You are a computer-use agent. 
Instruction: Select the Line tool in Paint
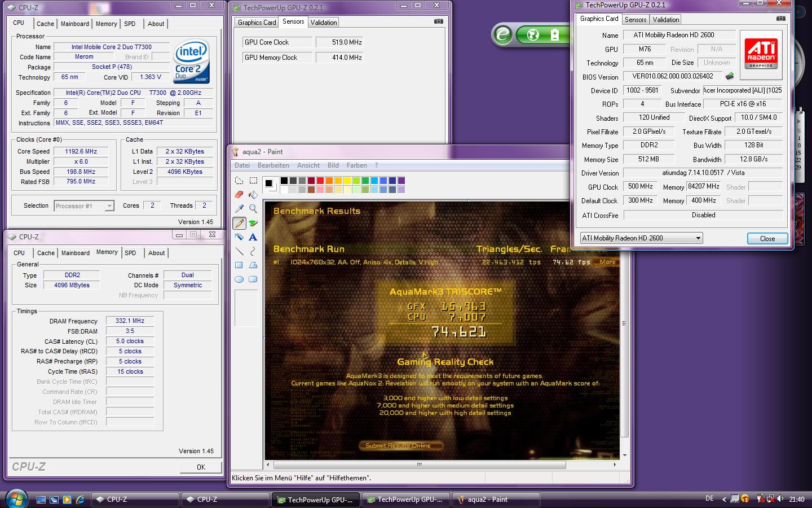239,251
